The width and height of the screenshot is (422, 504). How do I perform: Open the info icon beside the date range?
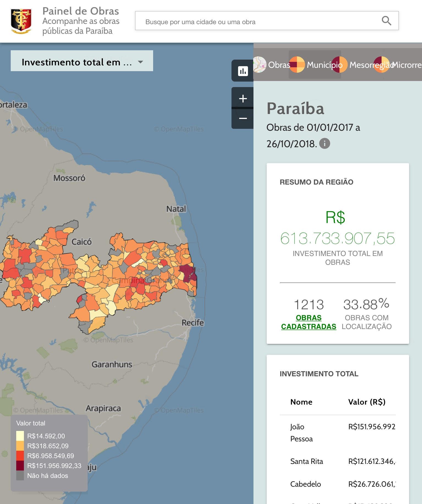(x=325, y=143)
